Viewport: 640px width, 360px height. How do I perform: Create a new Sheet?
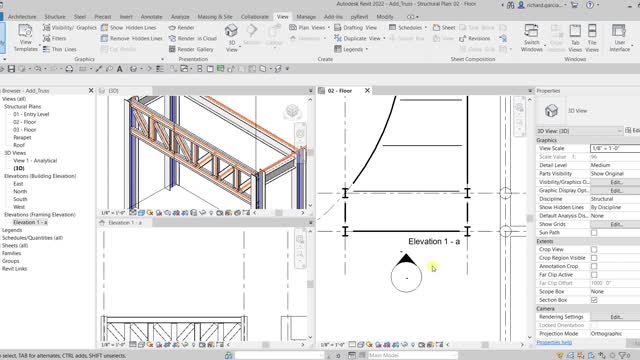[x=444, y=27]
